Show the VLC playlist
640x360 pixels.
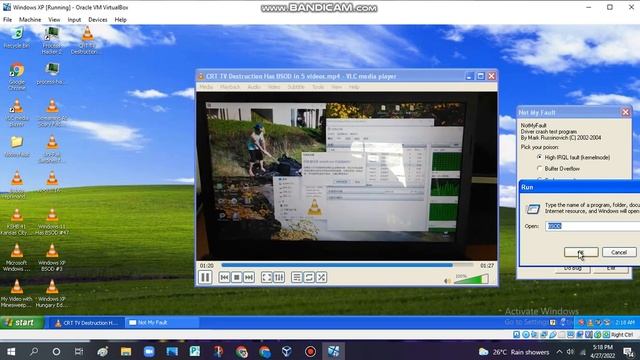[x=297, y=278]
